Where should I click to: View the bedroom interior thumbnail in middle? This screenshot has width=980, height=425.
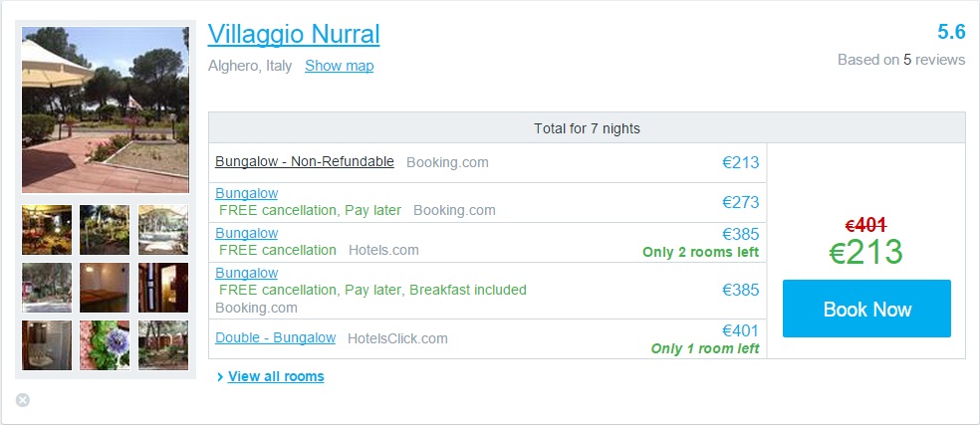pyautogui.click(x=105, y=288)
